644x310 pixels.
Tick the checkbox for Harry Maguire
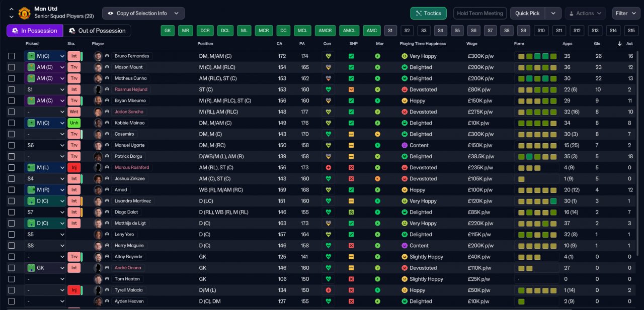[x=12, y=246]
